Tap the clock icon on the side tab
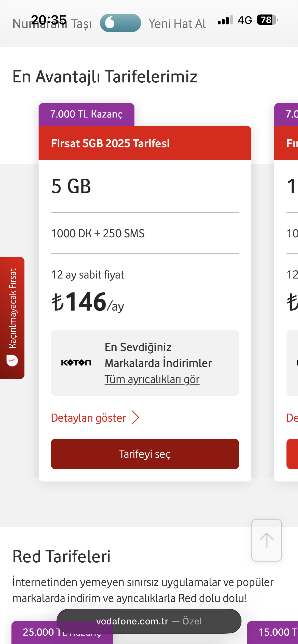 click(12, 361)
